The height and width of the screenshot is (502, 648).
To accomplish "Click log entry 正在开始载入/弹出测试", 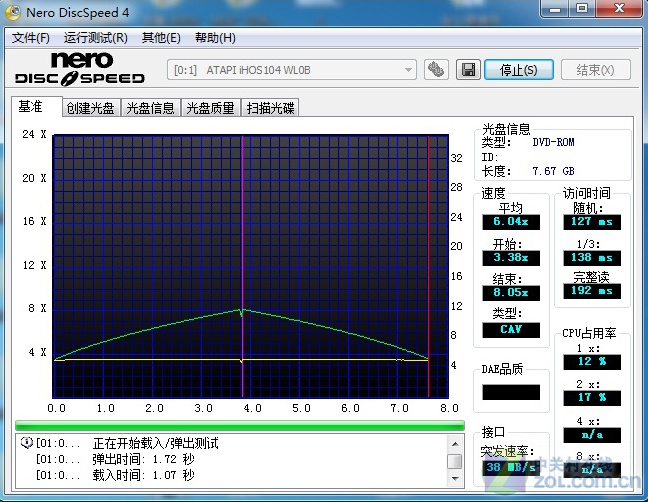I will 155,443.
